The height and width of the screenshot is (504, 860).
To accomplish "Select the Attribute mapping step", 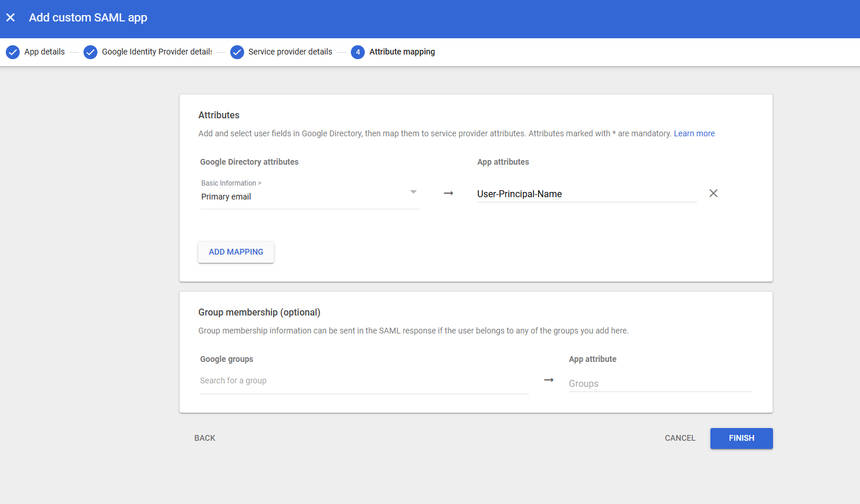I will (402, 52).
